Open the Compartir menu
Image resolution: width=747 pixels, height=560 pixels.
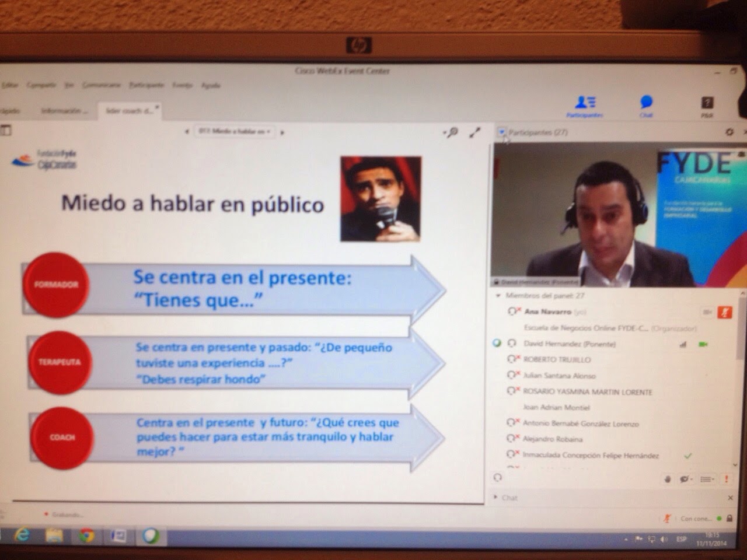(x=41, y=85)
